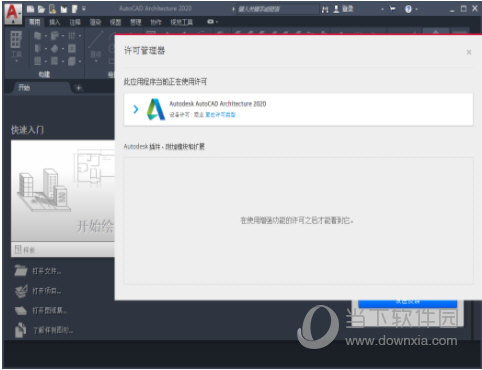The width and height of the screenshot is (482, 370).
Task: Open the 样板 template dropdown bar
Action: 63,249
